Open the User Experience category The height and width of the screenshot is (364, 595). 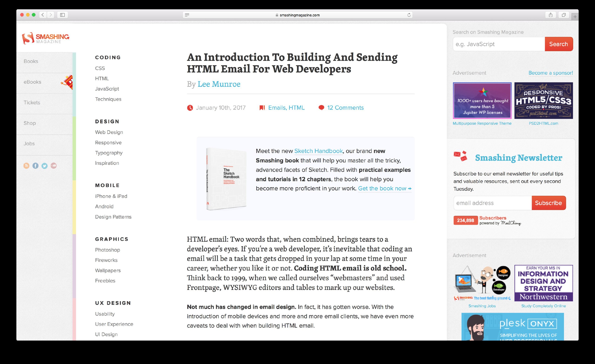pyautogui.click(x=114, y=324)
